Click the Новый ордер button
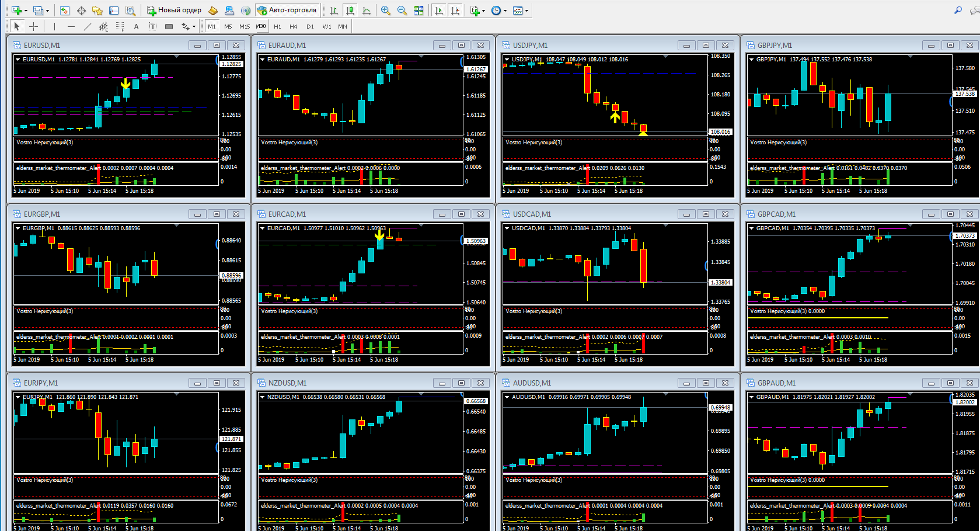This screenshot has width=980, height=531. [175, 10]
